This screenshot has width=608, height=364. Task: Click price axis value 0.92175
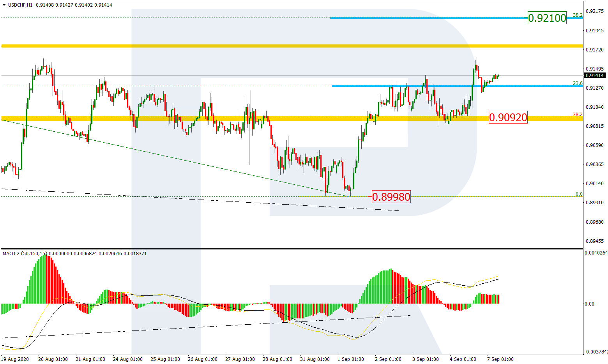coord(595,11)
